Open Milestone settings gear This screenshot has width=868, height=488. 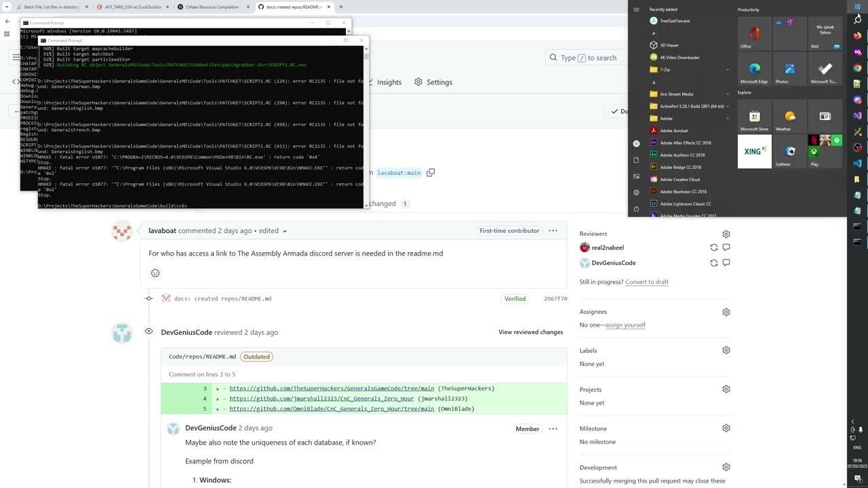point(726,428)
